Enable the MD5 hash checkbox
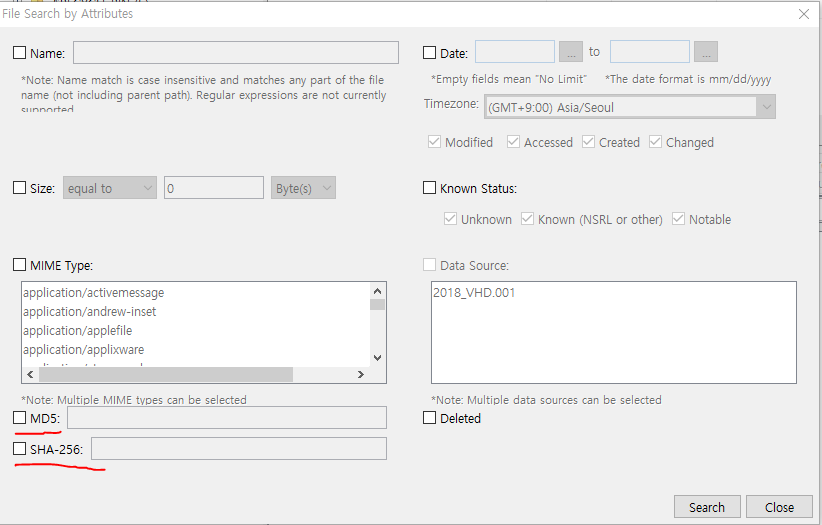Viewport: 822px width, 525px height. 19,417
